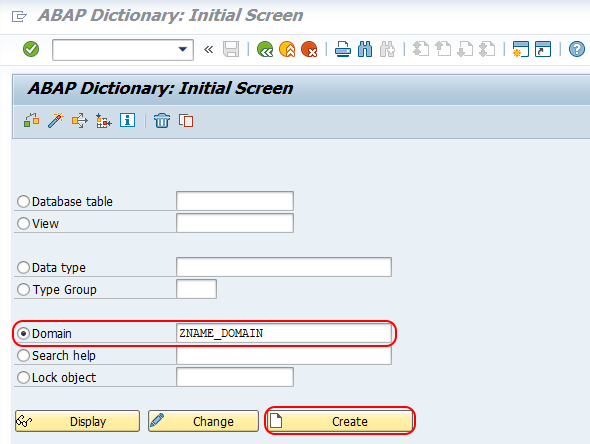Open the window menu icon beside title

click(19, 17)
